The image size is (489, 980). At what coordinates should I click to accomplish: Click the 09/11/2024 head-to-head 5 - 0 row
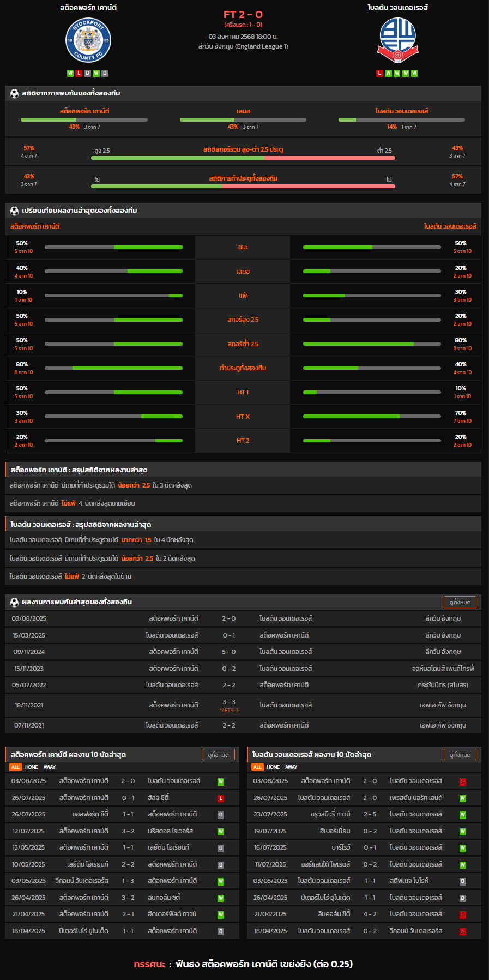tap(243, 652)
